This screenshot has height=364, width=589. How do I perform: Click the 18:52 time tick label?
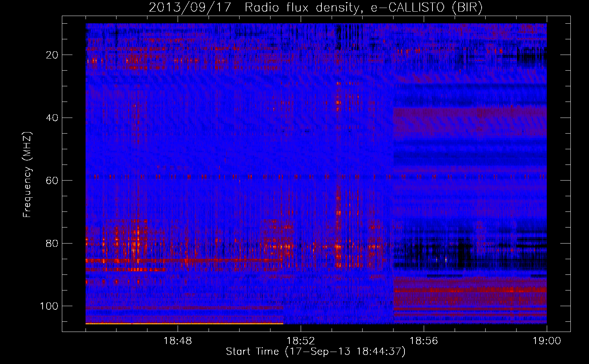coord(301,341)
